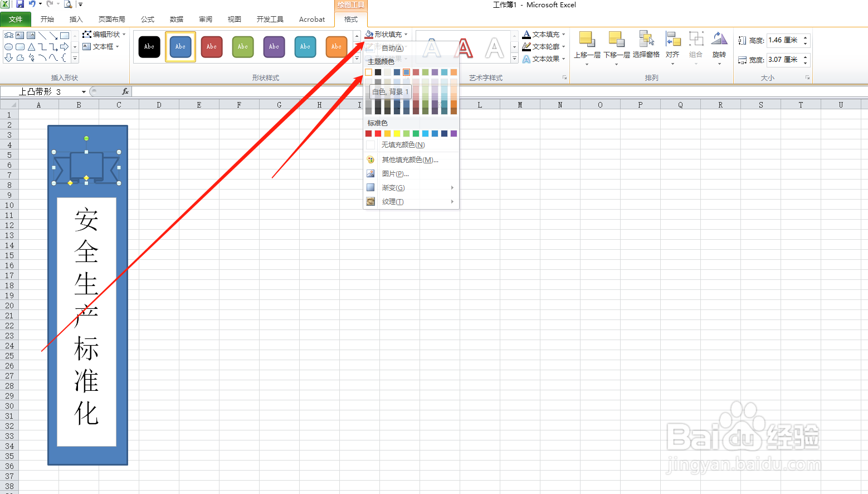Open Gradient fill submenu
Screen dimensions: 868x494
tap(411, 188)
